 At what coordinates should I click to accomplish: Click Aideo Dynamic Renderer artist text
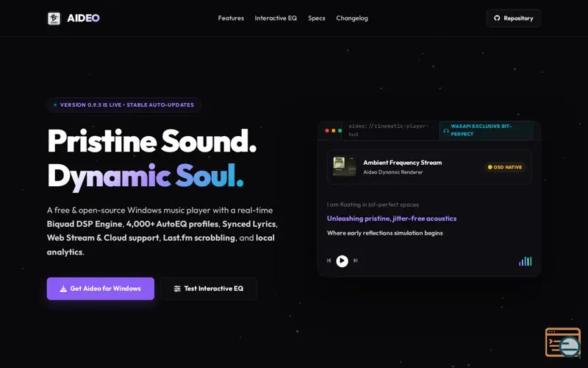tap(392, 172)
